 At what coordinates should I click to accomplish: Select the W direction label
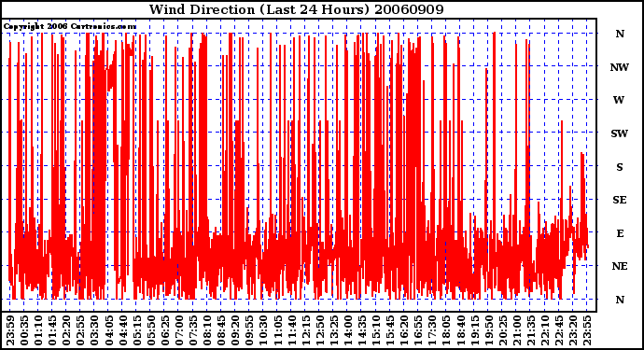[619, 100]
